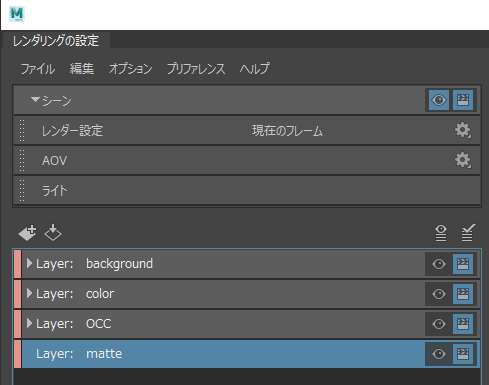
Task: Select the レンダリングの設定 tab
Action: tap(56, 41)
